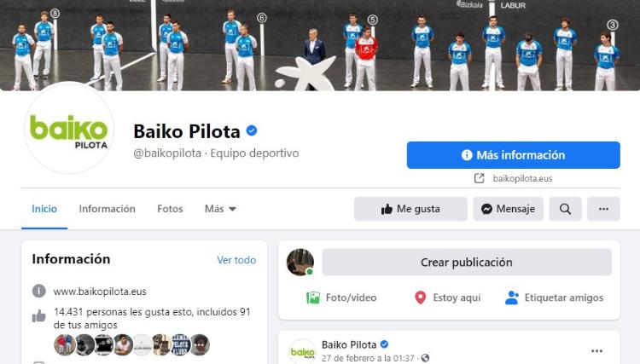Open the page search magnifier icon
This screenshot has height=364, width=640.
coord(565,209)
